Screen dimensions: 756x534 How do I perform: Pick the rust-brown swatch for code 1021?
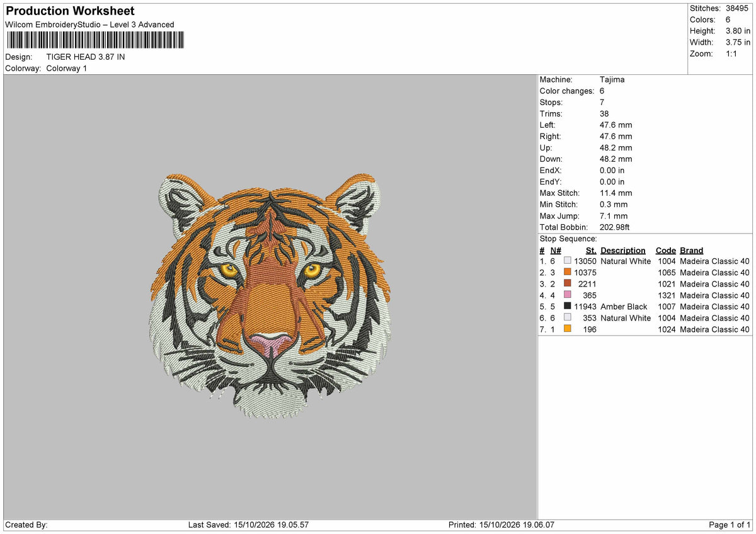568,283
